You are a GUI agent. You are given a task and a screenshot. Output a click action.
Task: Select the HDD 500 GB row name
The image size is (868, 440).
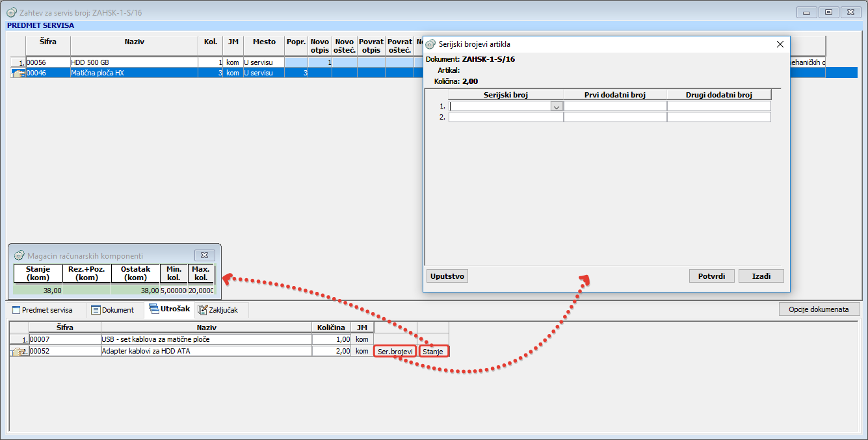tap(134, 62)
